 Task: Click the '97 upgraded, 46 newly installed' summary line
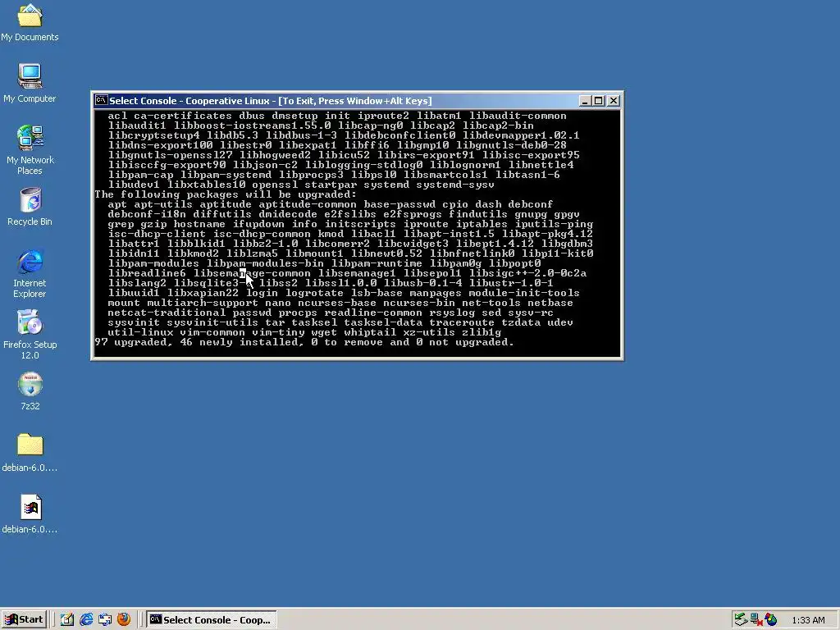[304, 342]
